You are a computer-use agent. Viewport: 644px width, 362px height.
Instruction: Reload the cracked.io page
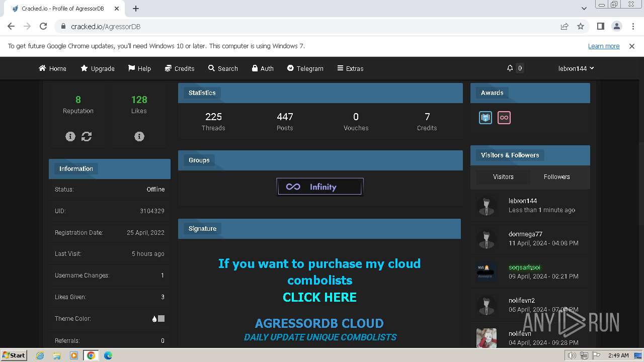43,26
